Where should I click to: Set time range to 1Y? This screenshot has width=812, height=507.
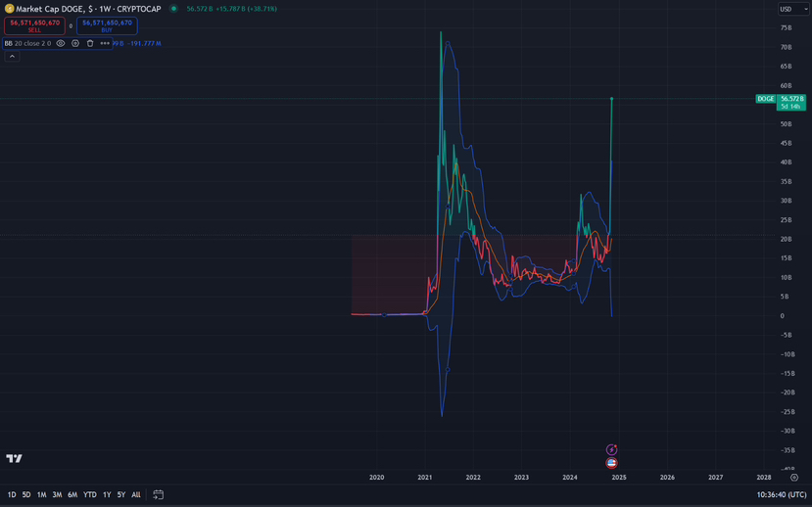coord(107,494)
